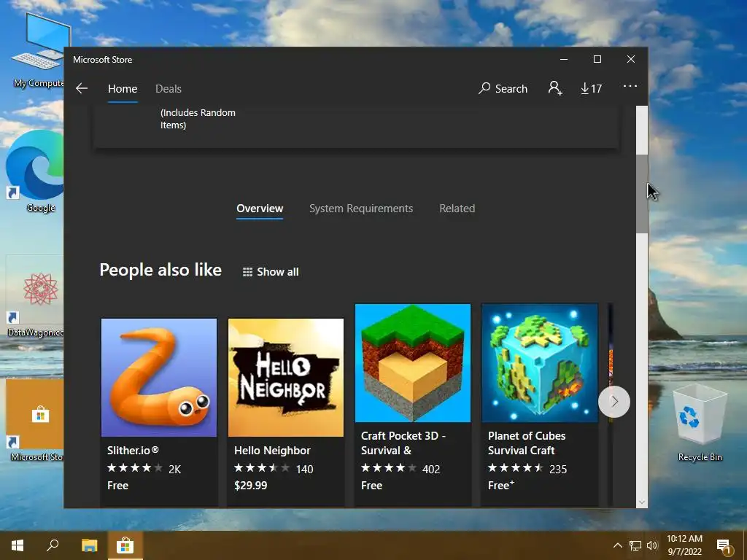Switch to the Deals tab
The image size is (747, 560).
click(x=169, y=89)
